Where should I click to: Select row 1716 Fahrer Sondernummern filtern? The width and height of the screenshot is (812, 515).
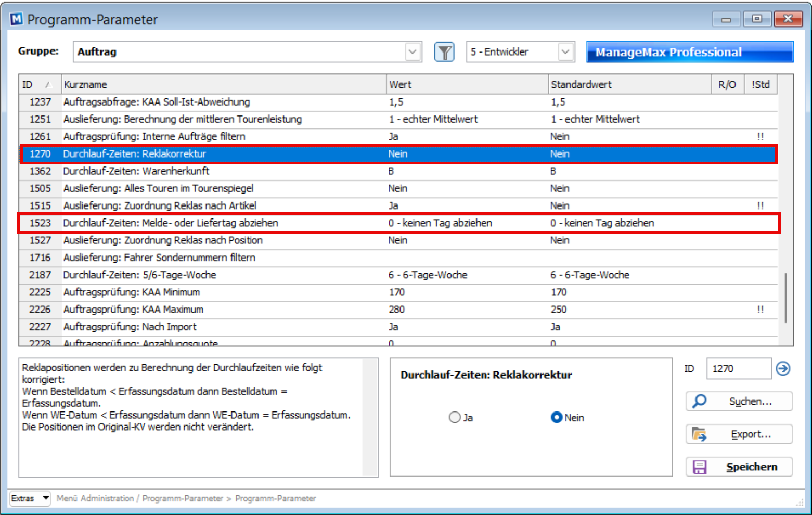pyautogui.click(x=398, y=257)
